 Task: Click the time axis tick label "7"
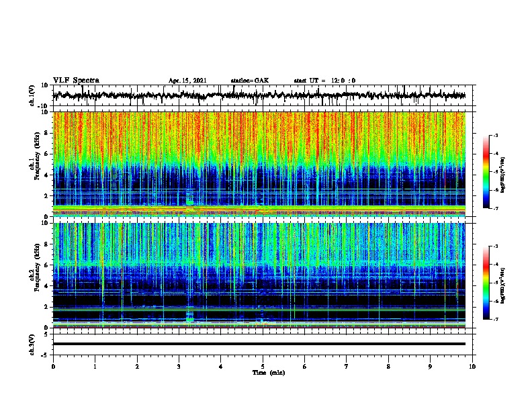(347, 367)
